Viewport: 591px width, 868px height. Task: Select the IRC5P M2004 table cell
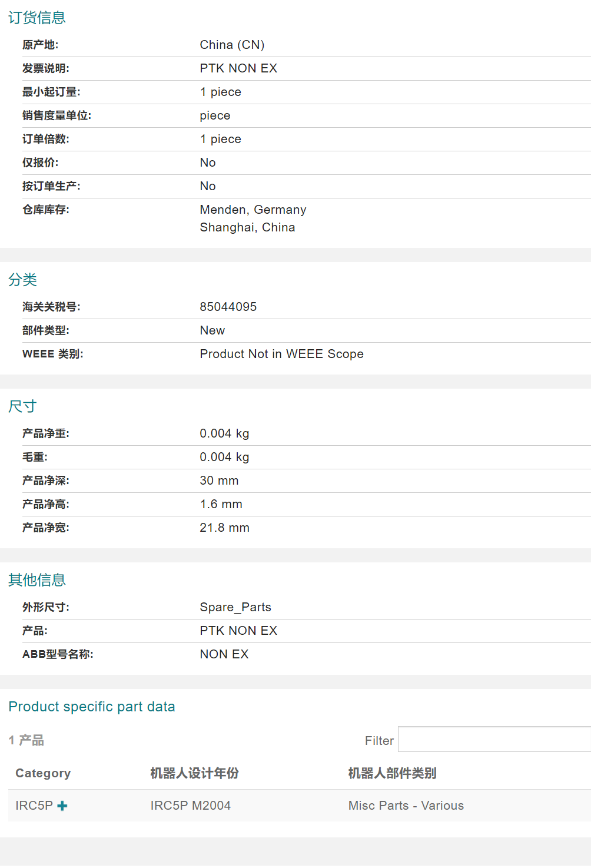[x=190, y=806]
